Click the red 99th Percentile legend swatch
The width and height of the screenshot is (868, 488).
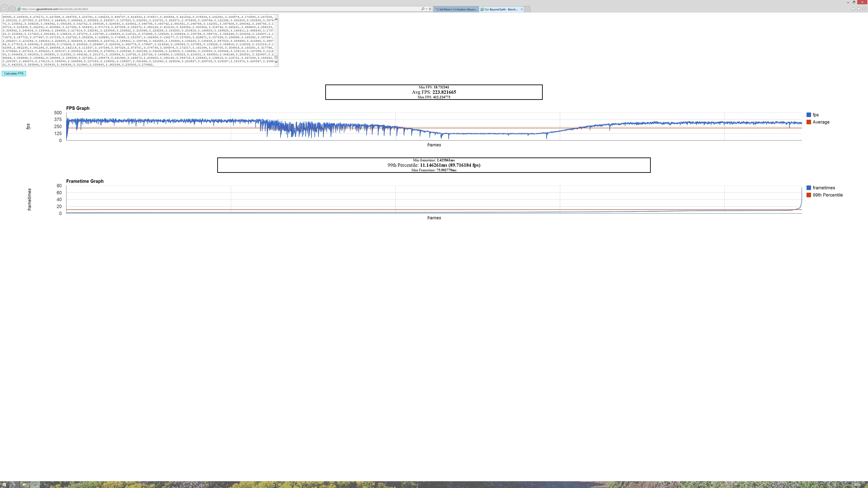tap(809, 195)
